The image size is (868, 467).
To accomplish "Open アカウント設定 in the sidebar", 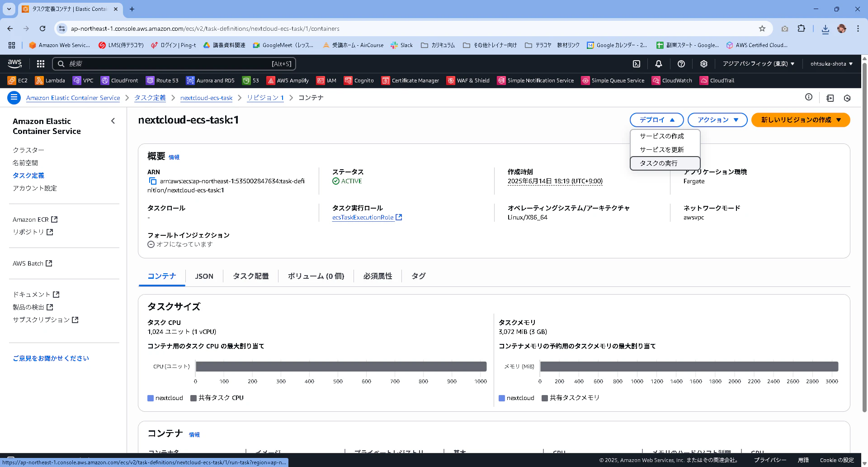I will 35,188.
